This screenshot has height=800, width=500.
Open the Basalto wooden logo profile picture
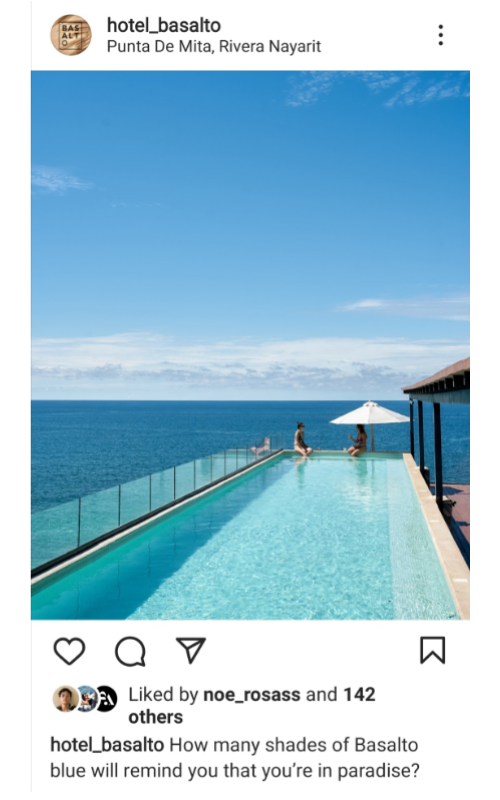coord(71,35)
